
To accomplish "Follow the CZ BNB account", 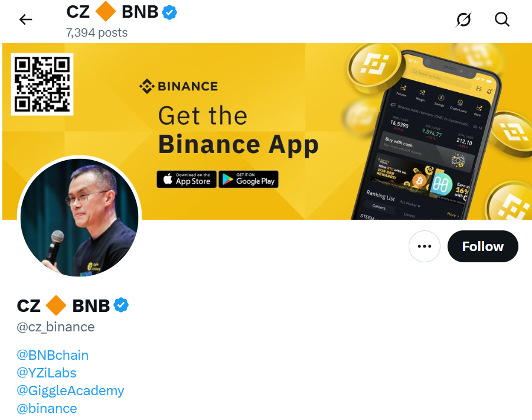I will (x=483, y=246).
